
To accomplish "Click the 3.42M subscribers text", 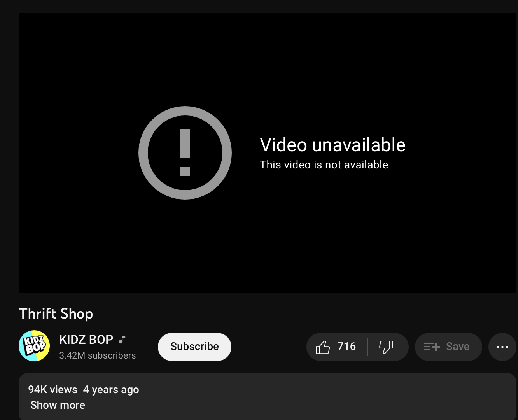I will click(x=97, y=355).
